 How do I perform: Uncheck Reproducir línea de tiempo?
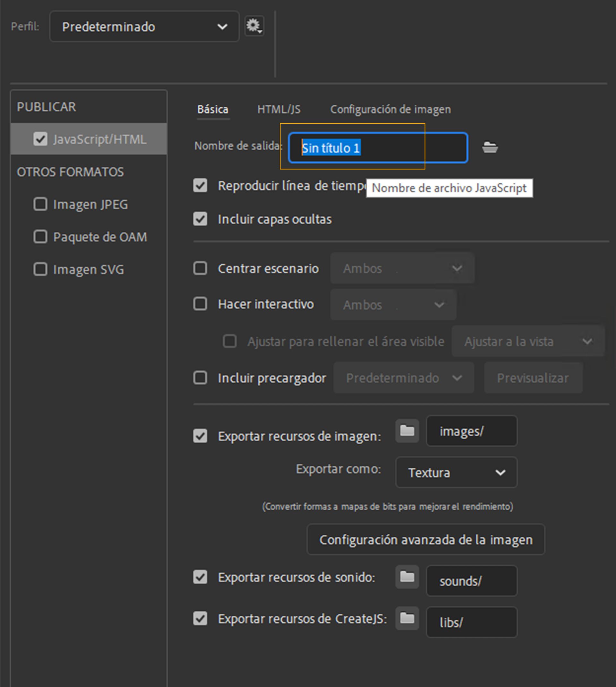pyautogui.click(x=200, y=185)
